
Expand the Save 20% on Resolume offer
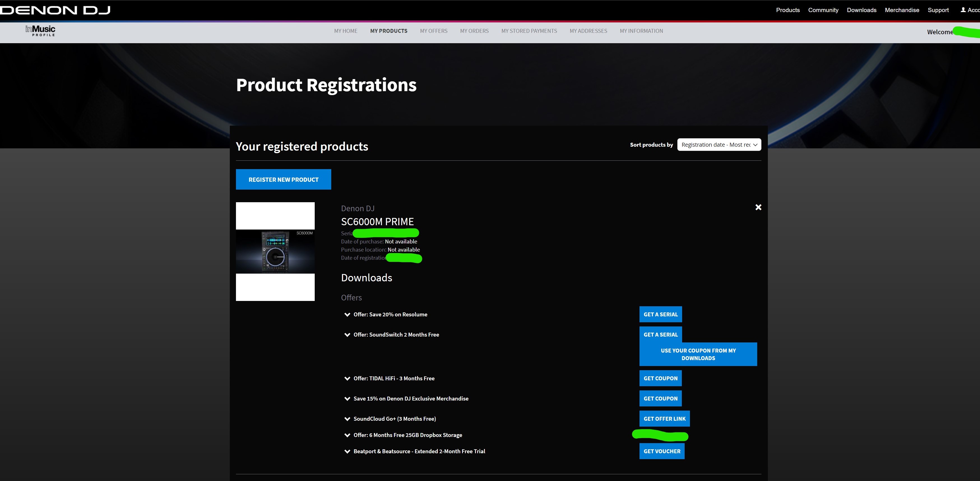point(347,315)
